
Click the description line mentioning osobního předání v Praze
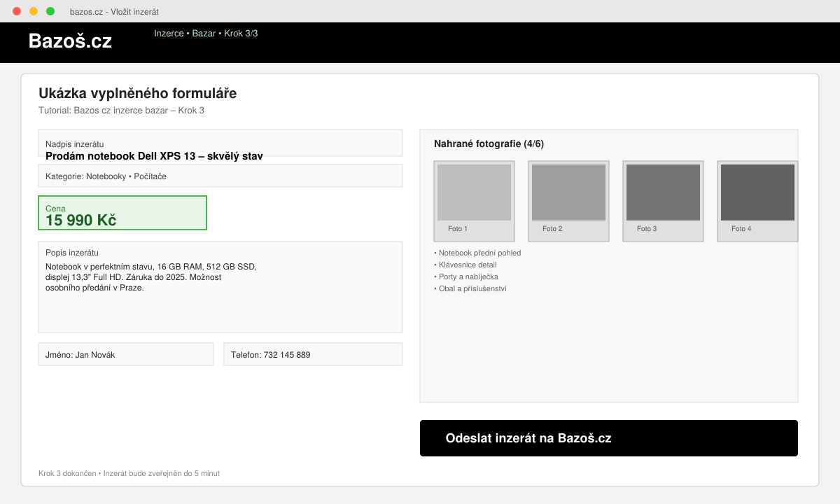pos(94,287)
